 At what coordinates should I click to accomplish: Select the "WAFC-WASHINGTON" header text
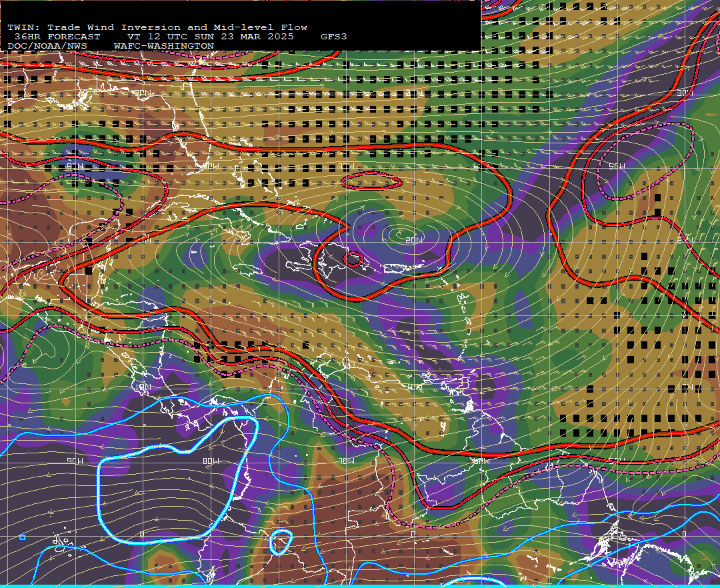coord(164,47)
